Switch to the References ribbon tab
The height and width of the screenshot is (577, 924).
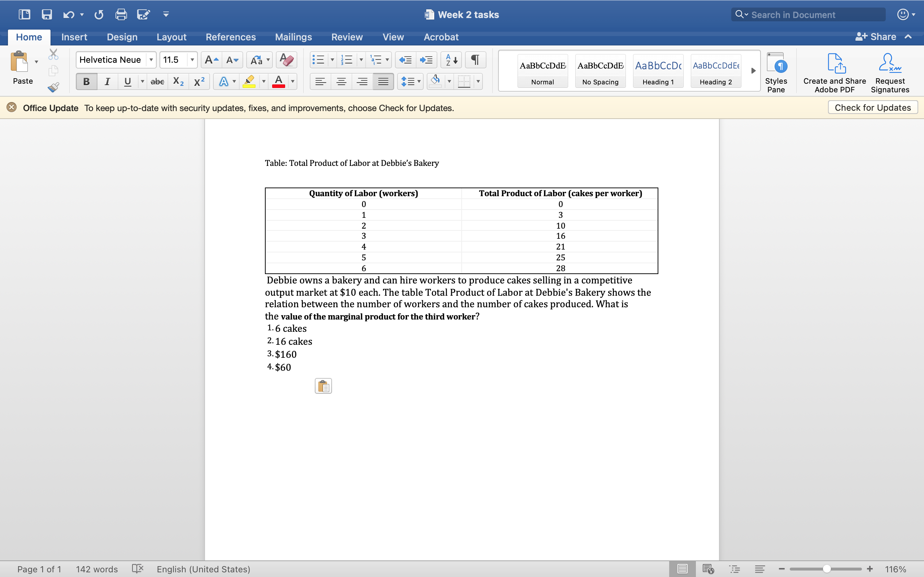pos(231,37)
